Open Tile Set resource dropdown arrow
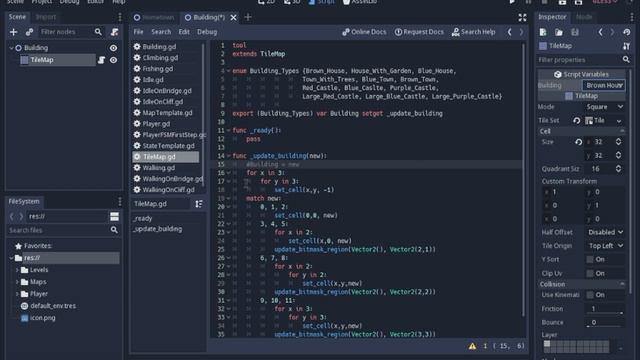The height and width of the screenshot is (360, 640). point(619,121)
